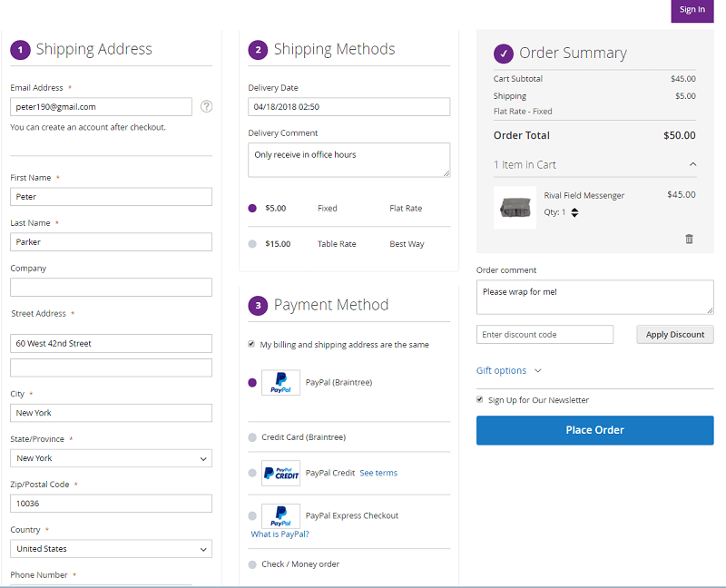Adjust quantity with the Qty stepper arrows
Image resolution: width=726 pixels, height=588 pixels.
574,213
